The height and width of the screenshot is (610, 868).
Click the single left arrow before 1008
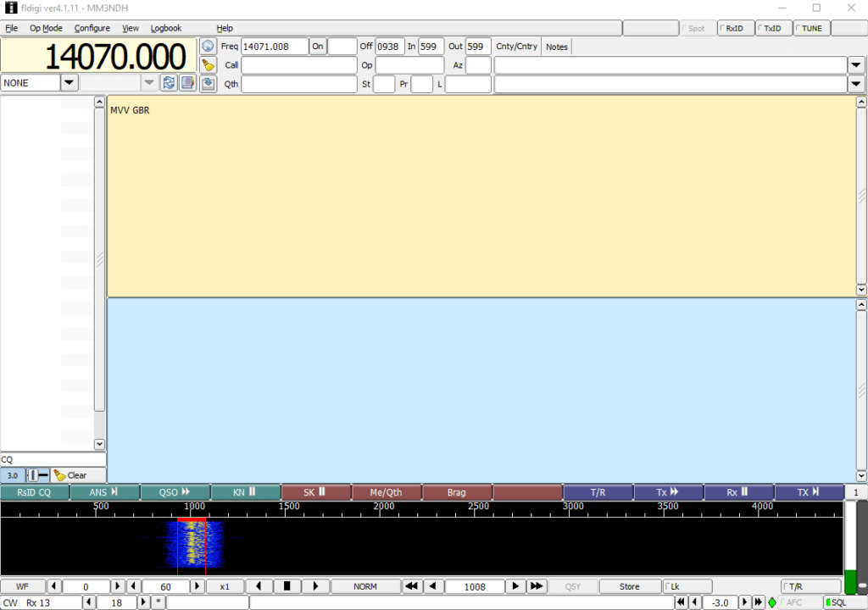click(x=433, y=586)
